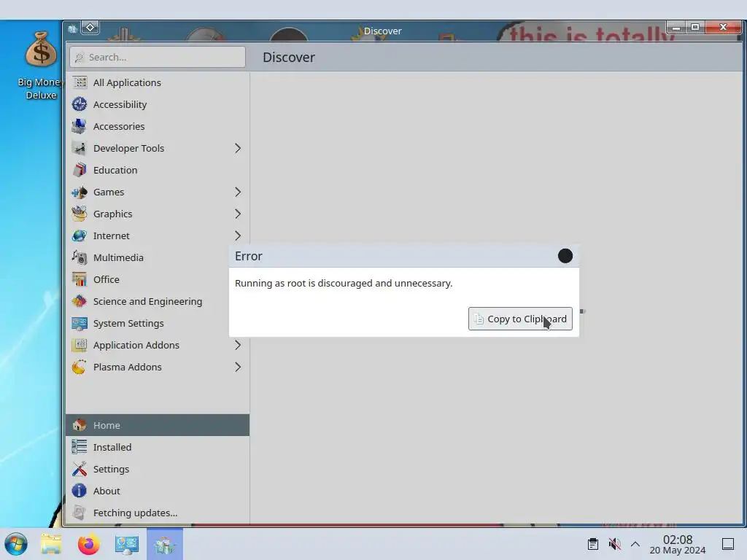
Task: Click the error message text
Action: tap(344, 284)
